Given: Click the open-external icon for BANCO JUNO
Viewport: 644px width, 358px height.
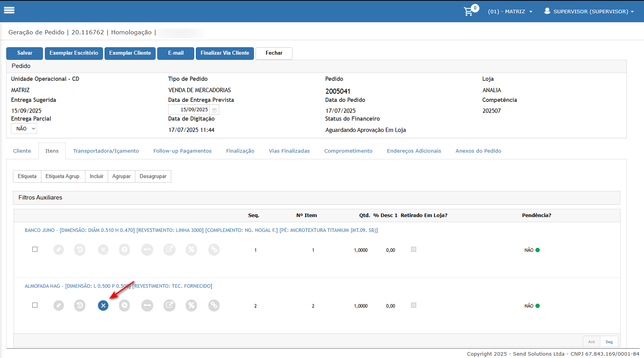Looking at the screenshot, I should coord(169,250).
